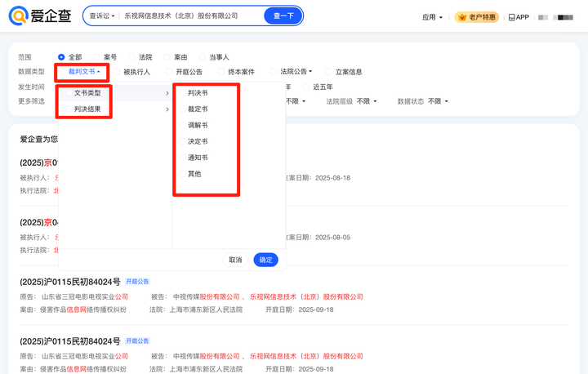Expand the 文书类型 submenu arrow
Viewport: 588px width, 374px height.
167,93
